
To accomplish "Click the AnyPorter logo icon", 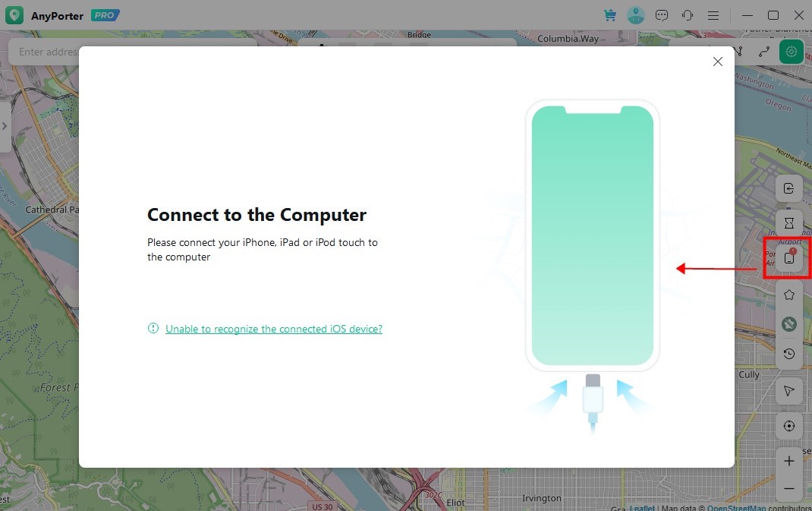I will click(x=14, y=15).
